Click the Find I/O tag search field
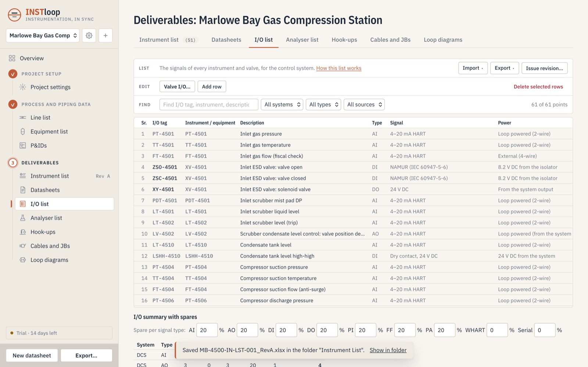588x367 pixels. (209, 105)
